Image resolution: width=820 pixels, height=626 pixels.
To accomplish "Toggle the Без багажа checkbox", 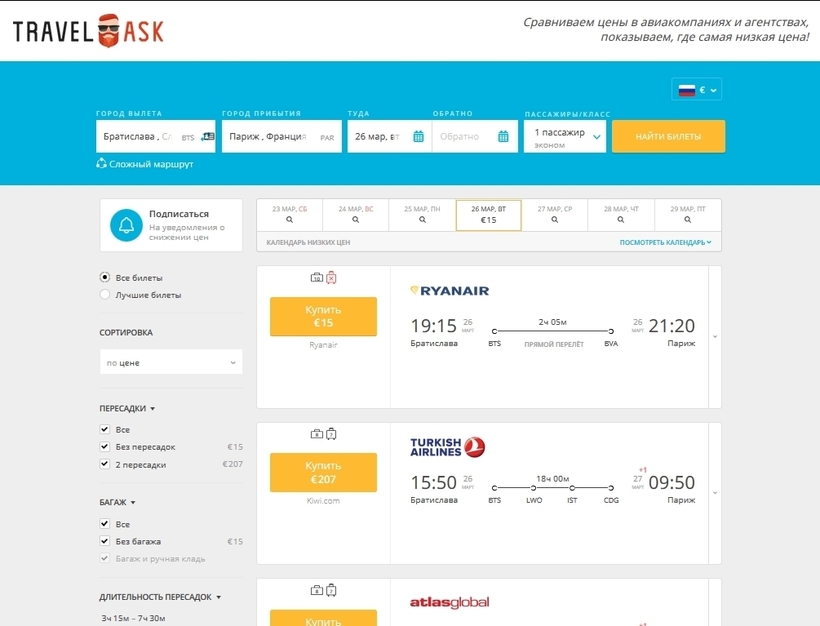I will tap(105, 541).
